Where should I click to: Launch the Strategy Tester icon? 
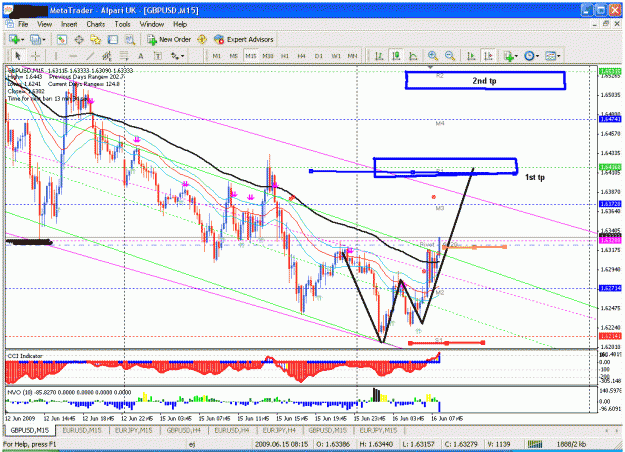130,39
